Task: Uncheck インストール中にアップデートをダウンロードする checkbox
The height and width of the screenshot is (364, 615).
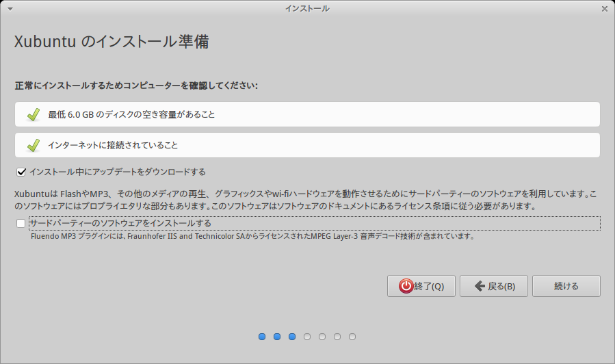Action: click(x=21, y=172)
